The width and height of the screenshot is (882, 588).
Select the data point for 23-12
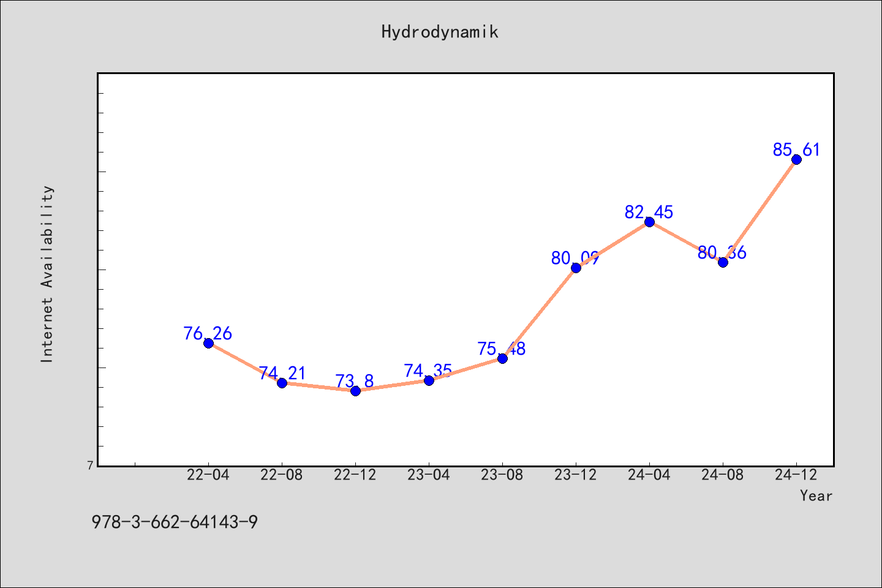point(576,268)
